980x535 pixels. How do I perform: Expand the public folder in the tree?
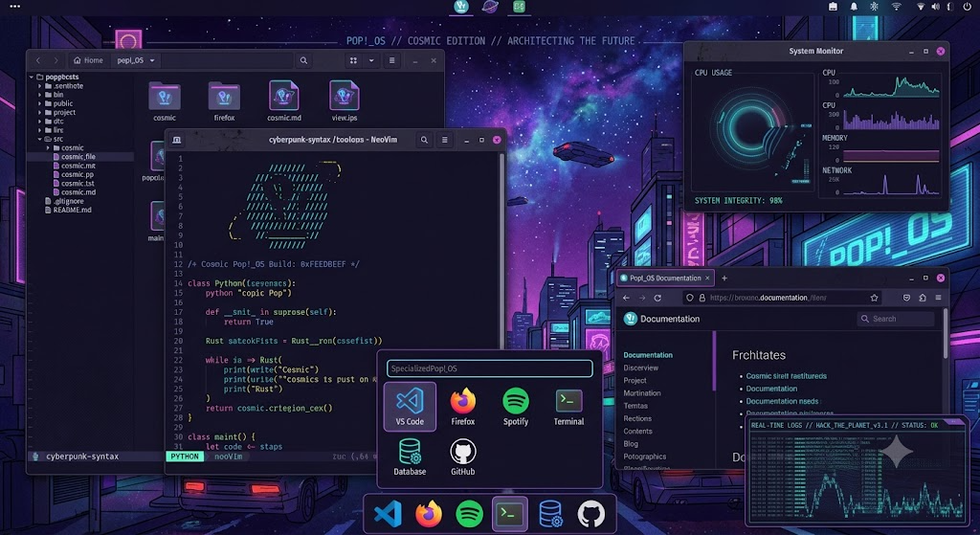40,103
